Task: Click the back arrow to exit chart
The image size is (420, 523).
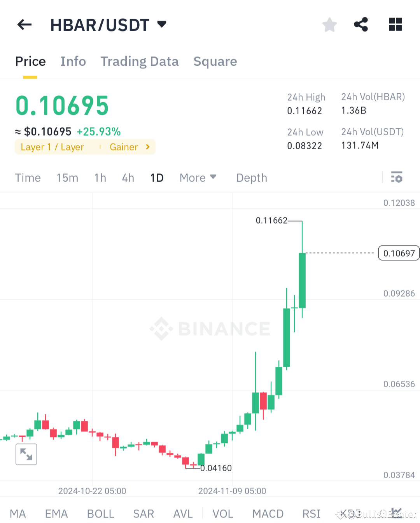Action: pyautogui.click(x=24, y=24)
